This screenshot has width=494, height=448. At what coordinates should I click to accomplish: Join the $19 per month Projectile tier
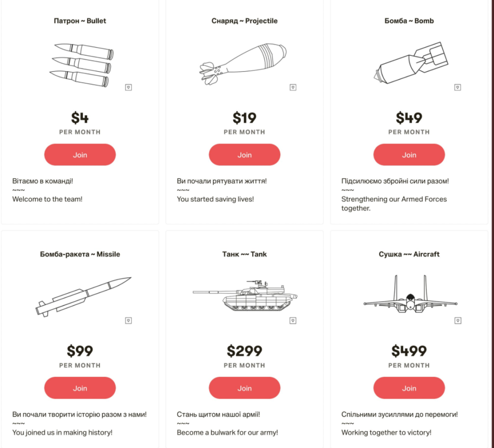(x=244, y=155)
